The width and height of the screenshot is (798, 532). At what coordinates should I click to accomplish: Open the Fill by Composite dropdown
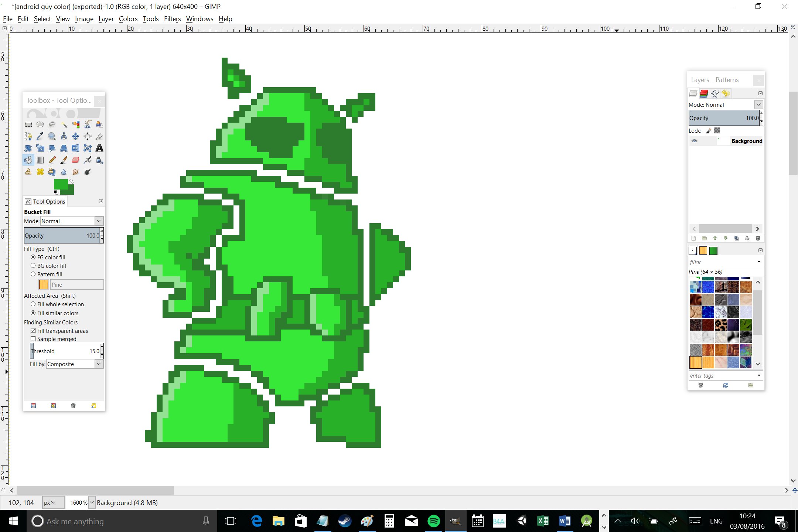tap(99, 364)
